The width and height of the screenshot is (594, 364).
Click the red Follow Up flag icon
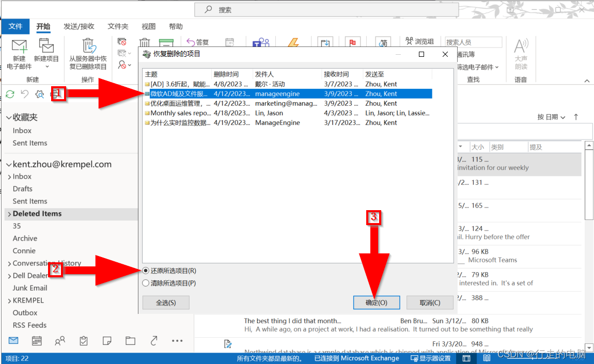(x=353, y=42)
